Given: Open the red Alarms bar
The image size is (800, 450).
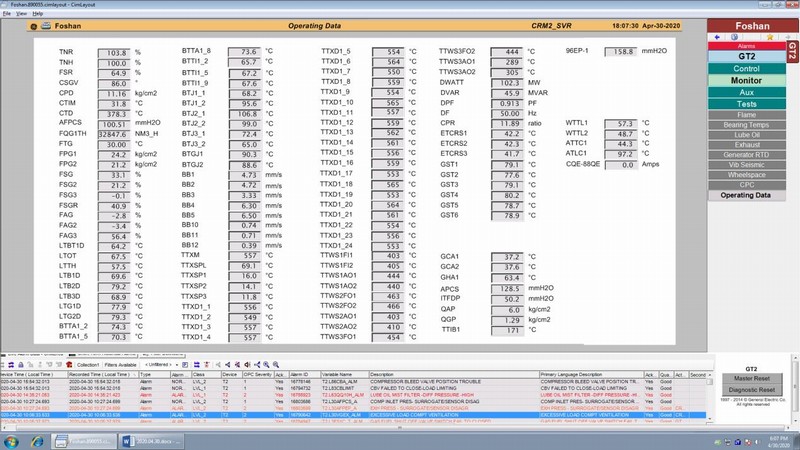Looking at the screenshot, I should [x=746, y=46].
